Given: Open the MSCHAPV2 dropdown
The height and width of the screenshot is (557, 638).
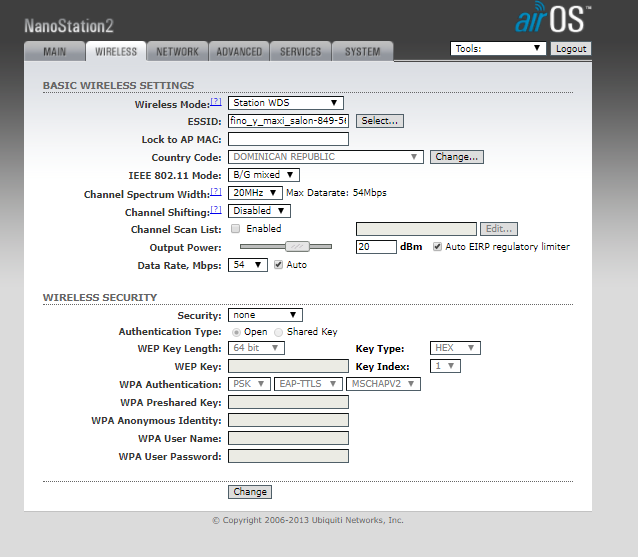Looking at the screenshot, I should pyautogui.click(x=383, y=384).
